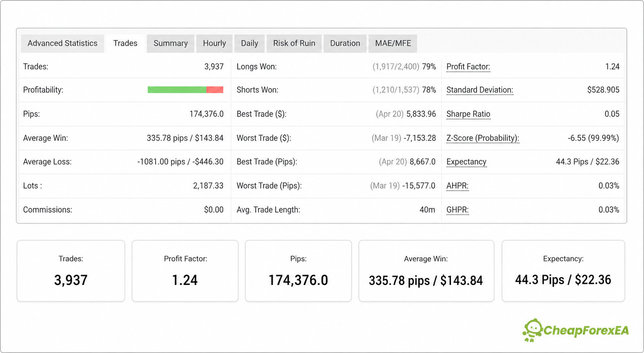
Task: Click the Pips summary card showing 174,376.0
Action: (298, 271)
